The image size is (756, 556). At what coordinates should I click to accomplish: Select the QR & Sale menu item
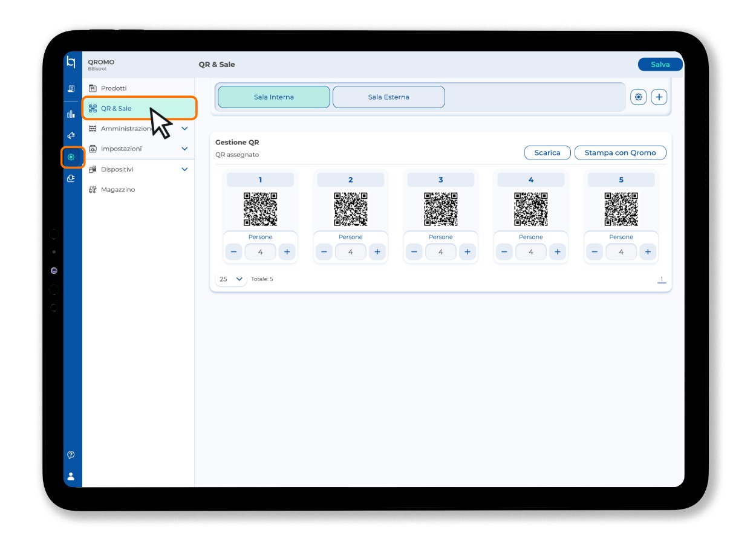140,109
